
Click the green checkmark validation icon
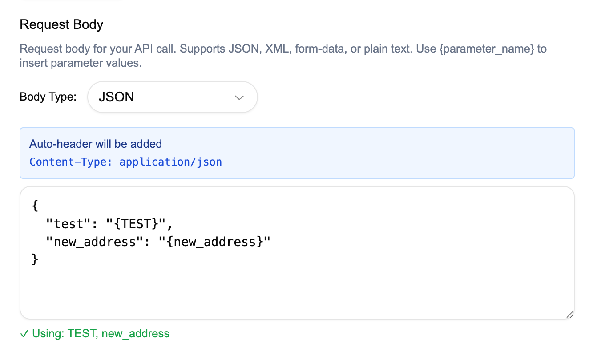[24, 333]
